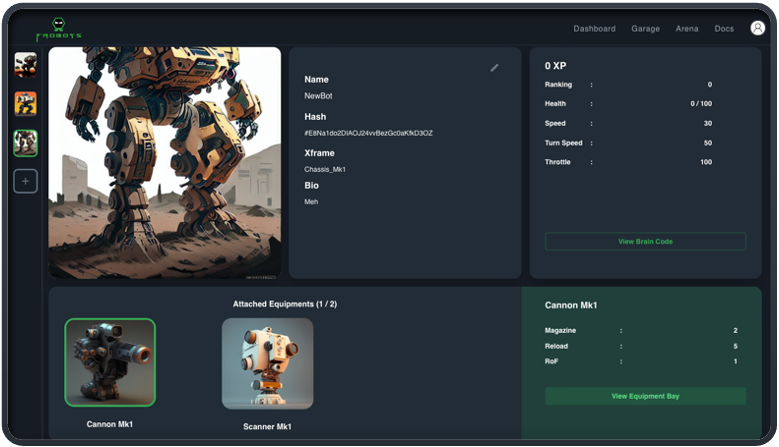779x447 pixels.
Task: Click the Chassis_Mk1 Xframe value
Action: pos(325,169)
